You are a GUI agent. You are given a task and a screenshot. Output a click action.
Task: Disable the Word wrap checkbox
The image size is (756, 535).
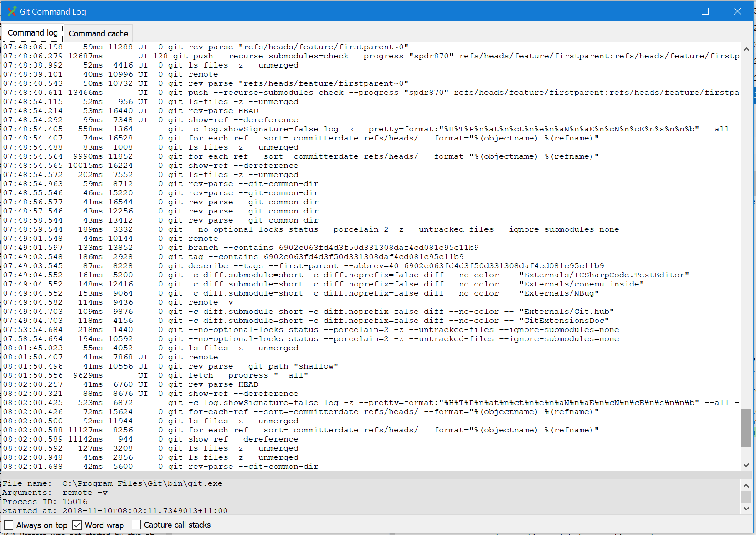(77, 525)
